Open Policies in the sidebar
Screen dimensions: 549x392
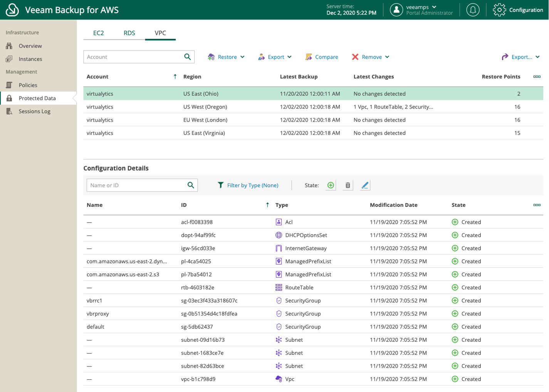point(28,85)
